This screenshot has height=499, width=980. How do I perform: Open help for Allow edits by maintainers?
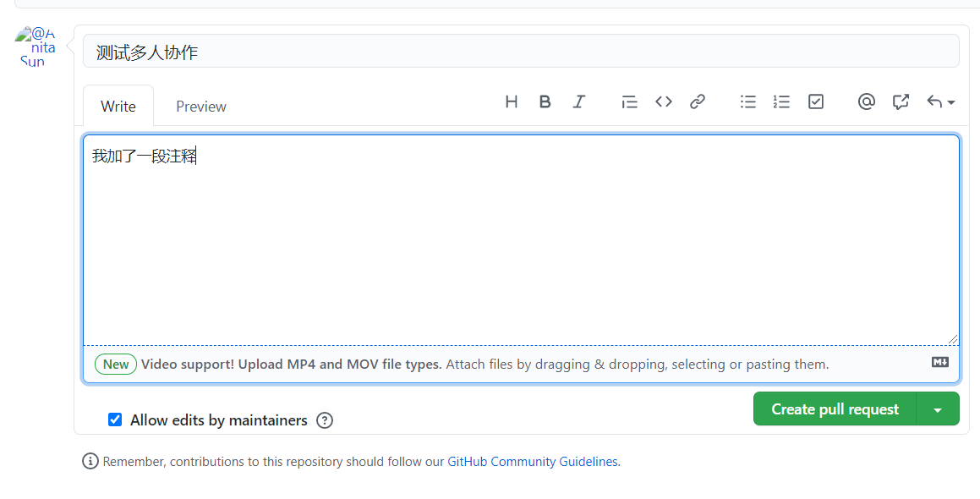pos(325,420)
